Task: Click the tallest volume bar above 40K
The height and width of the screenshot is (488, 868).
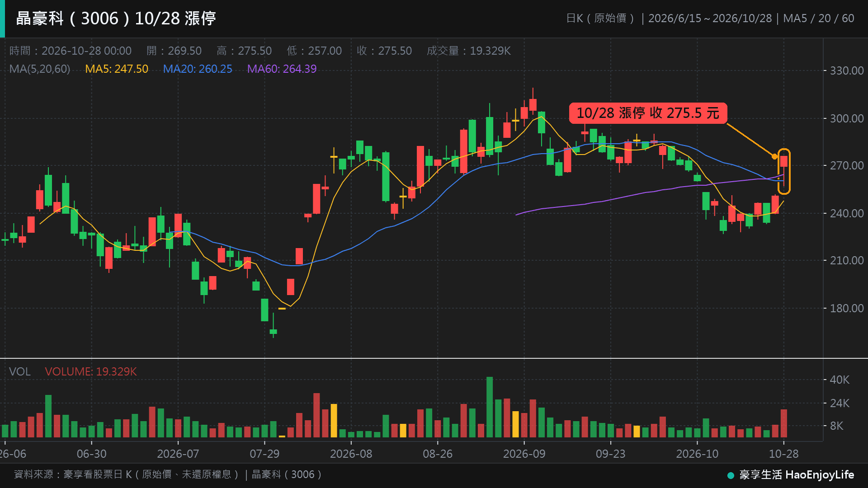Action: [x=490, y=407]
